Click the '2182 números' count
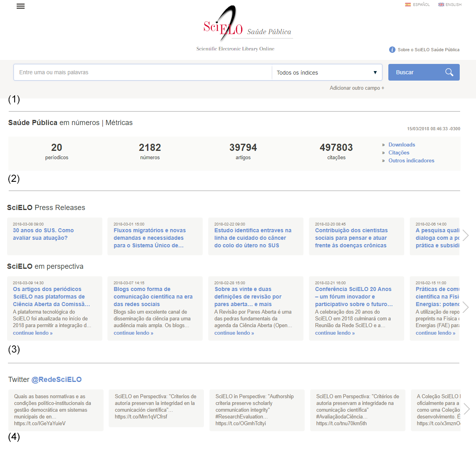This screenshot has width=476, height=451. tap(150, 152)
